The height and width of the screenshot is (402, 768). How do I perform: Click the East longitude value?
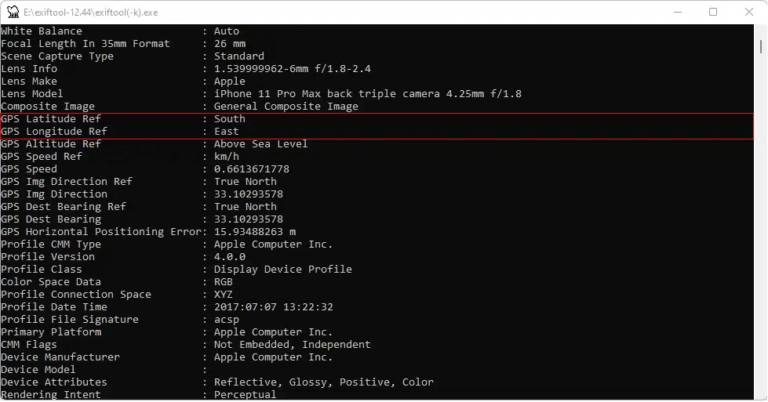[x=227, y=132]
